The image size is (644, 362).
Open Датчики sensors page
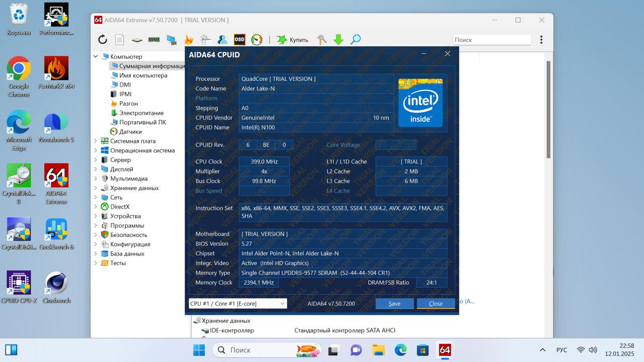[130, 132]
